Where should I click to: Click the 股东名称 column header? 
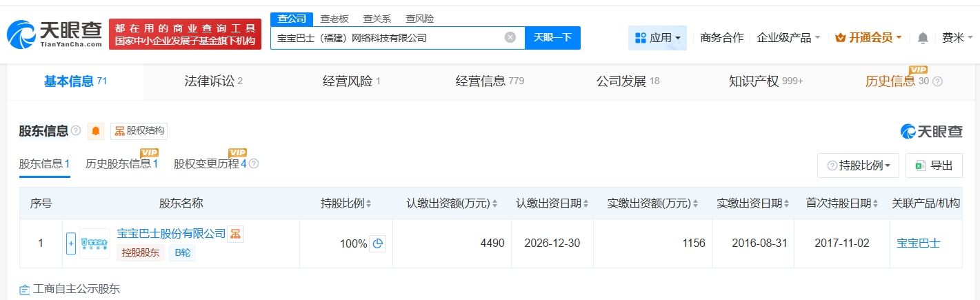pyautogui.click(x=181, y=203)
